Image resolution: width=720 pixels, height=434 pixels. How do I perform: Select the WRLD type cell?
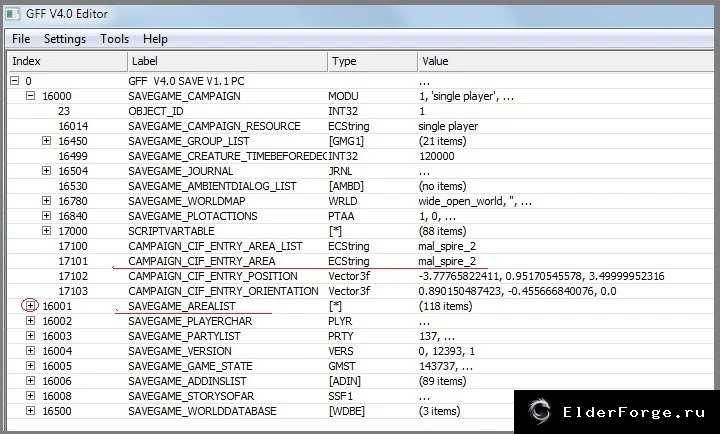[342, 201]
